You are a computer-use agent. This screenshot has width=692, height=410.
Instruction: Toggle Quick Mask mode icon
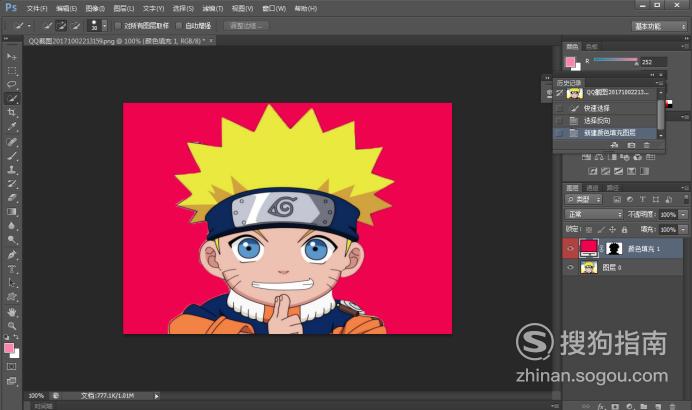point(11,366)
